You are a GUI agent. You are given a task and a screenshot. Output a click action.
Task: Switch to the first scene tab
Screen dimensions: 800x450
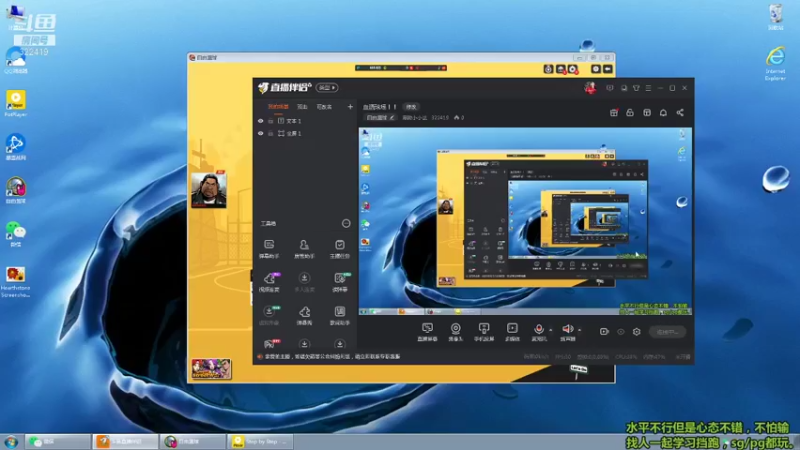(x=278, y=107)
